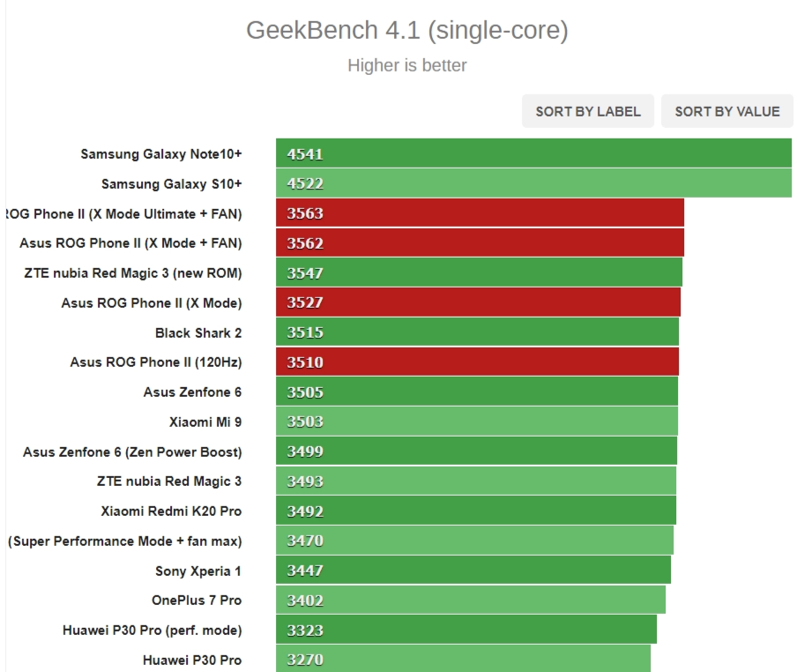Select the Black Shark 2 bar
797x672 pixels.
coord(477,332)
